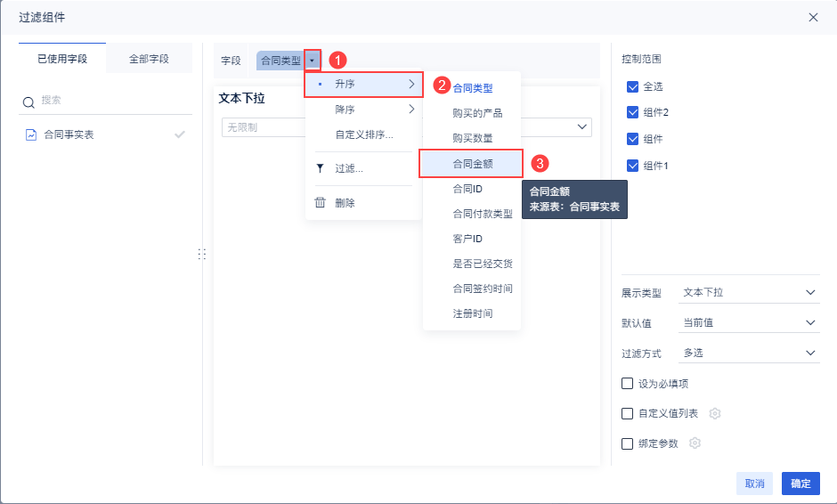Image resolution: width=837 pixels, height=504 pixels.
Task: Click the trash delete icon
Action: [x=320, y=203]
